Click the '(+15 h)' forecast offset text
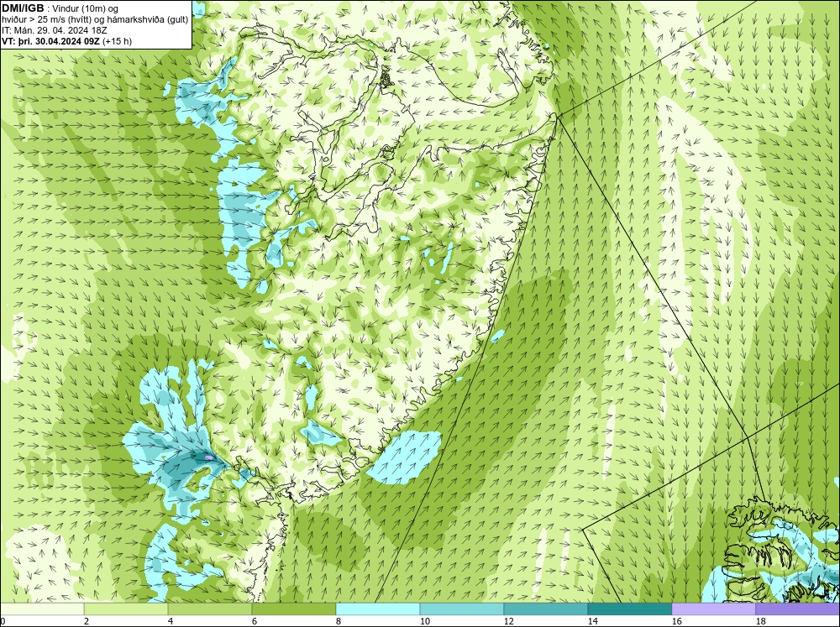Viewport: 840px width, 627px height. (x=117, y=40)
